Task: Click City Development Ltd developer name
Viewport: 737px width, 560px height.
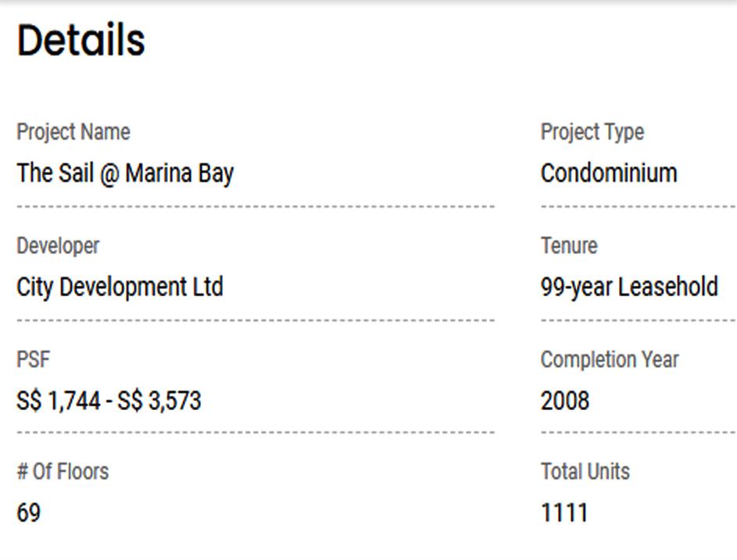Action: [x=120, y=287]
